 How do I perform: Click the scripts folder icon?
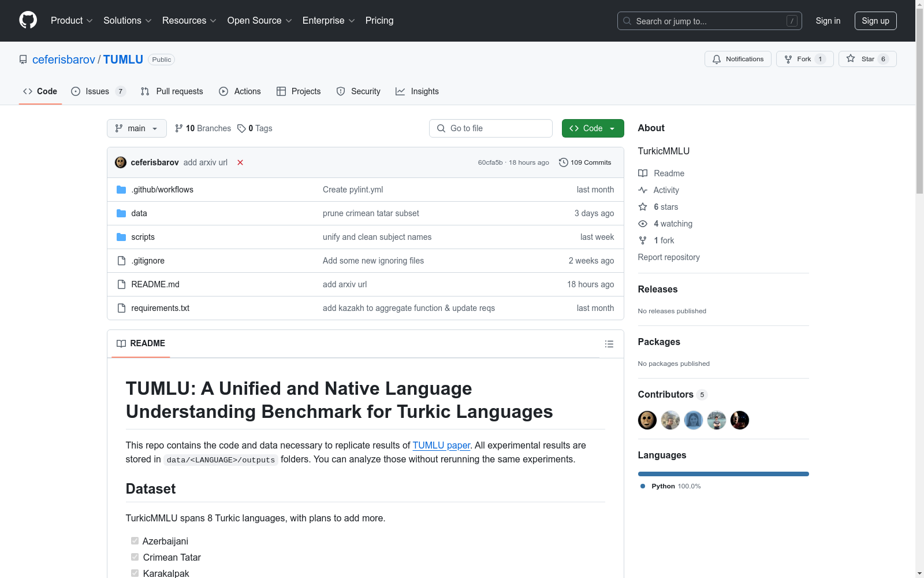tap(121, 237)
